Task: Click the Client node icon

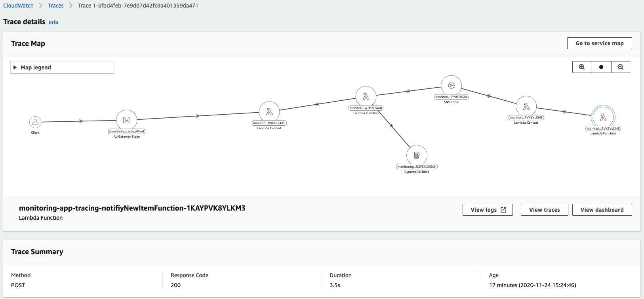Action: (35, 122)
